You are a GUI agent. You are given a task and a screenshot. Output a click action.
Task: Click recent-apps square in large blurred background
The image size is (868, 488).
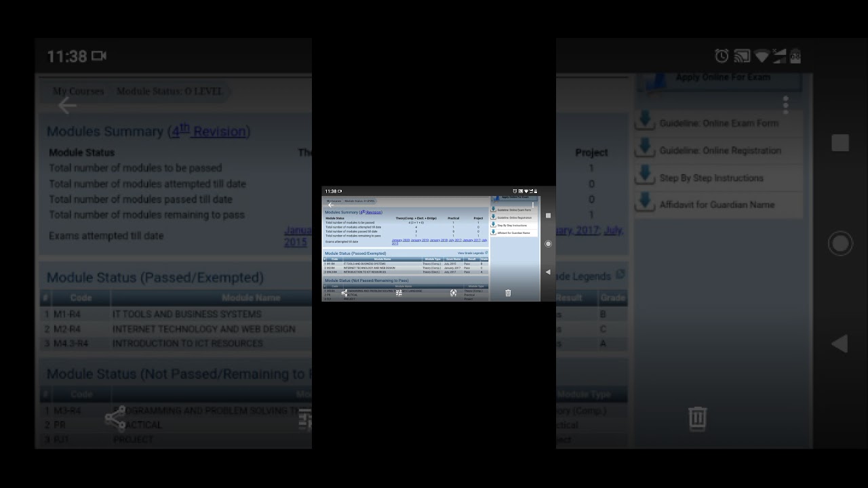840,143
